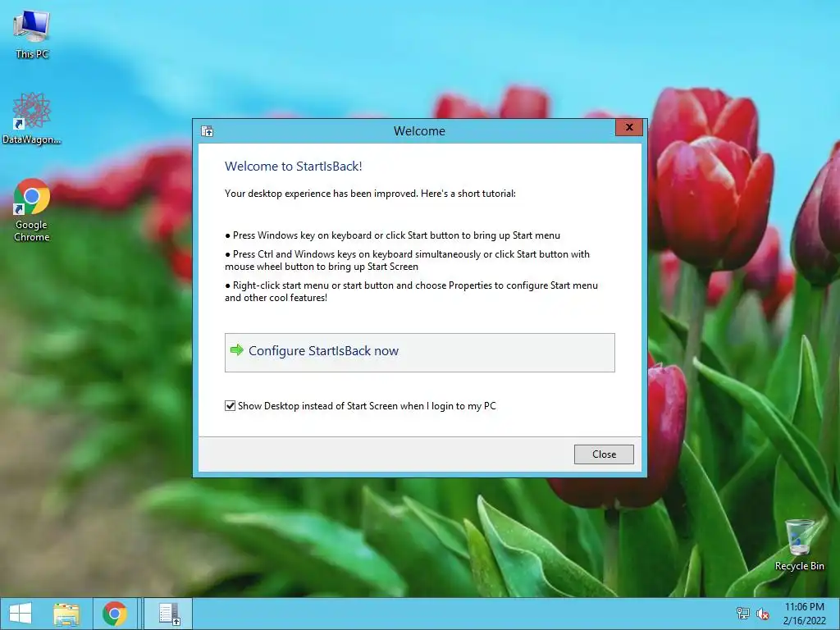840x630 pixels.
Task: Open the This PC desktop icon
Action: pyautogui.click(x=32, y=33)
